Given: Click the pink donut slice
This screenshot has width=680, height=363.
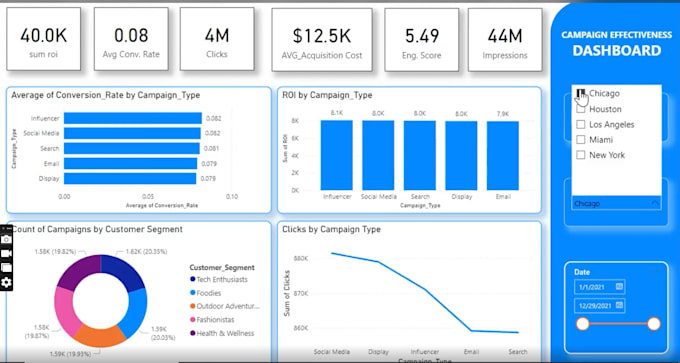Looking at the screenshot, I should coord(66,310).
